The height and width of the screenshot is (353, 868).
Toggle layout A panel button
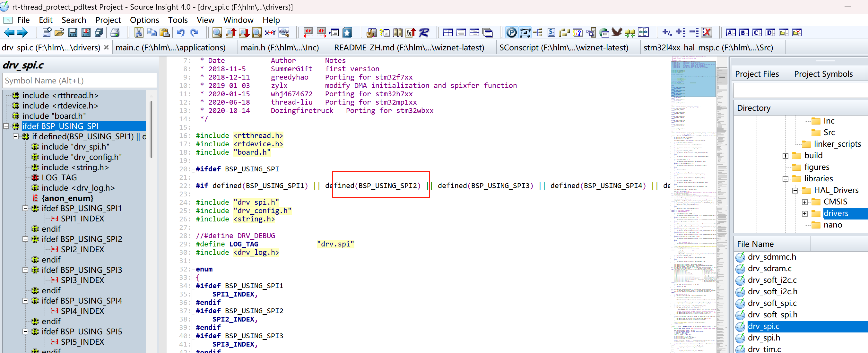pyautogui.click(x=731, y=33)
